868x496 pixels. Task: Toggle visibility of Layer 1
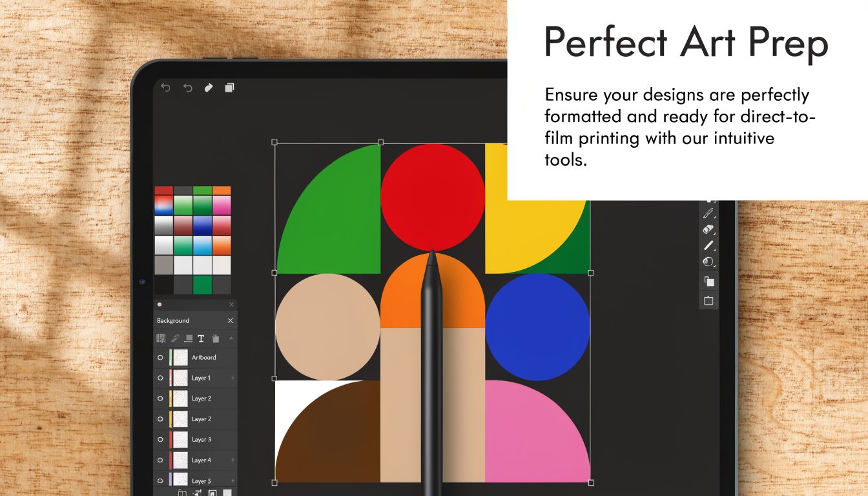160,378
